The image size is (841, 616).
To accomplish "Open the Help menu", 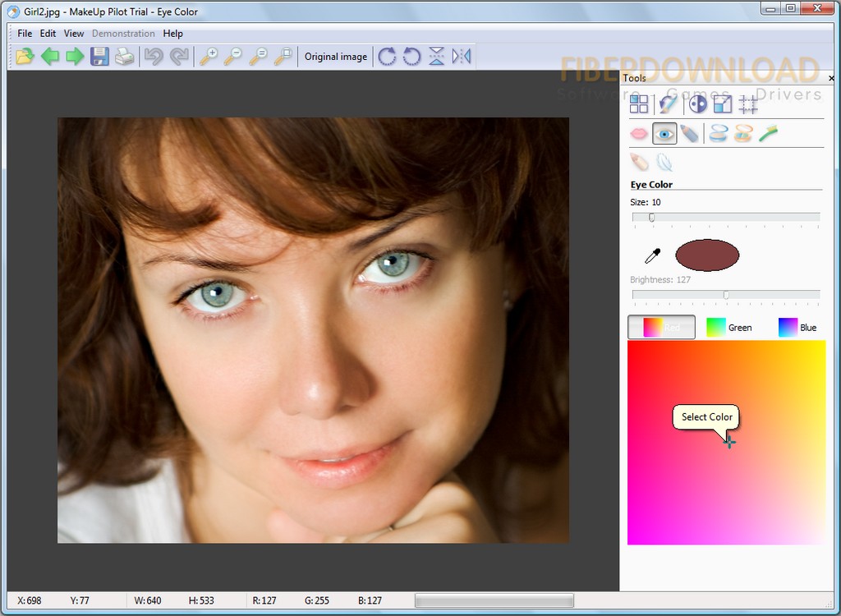I will (x=172, y=34).
